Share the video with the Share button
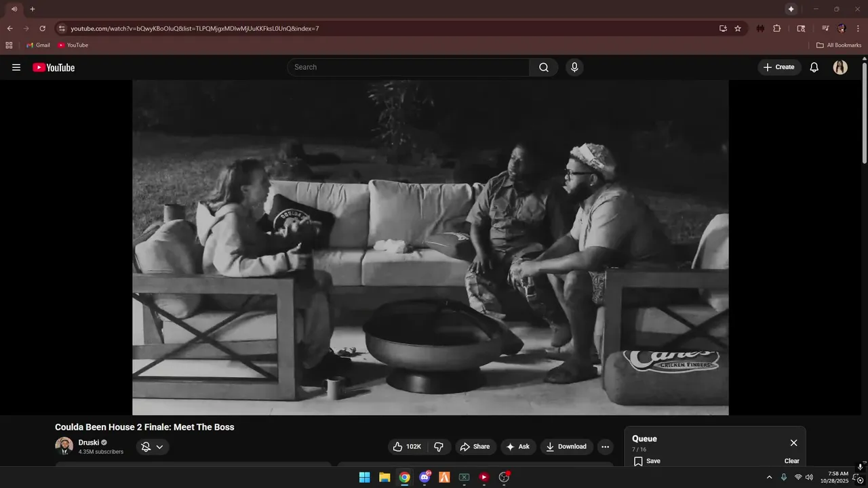This screenshot has width=868, height=488. pyautogui.click(x=475, y=447)
